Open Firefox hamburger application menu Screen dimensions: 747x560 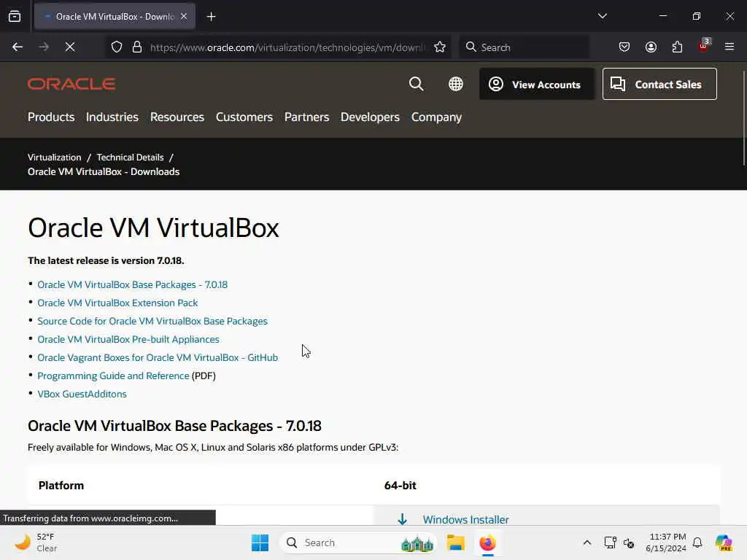point(729,47)
